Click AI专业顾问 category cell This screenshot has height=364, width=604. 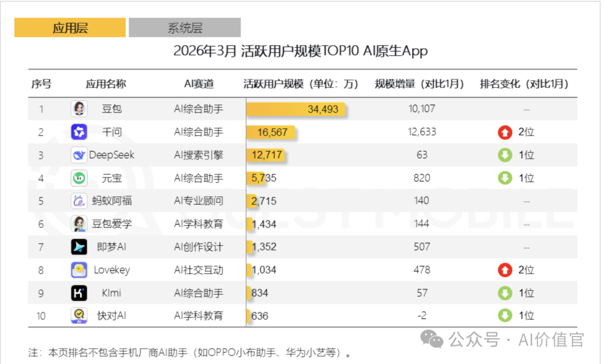tap(199, 201)
